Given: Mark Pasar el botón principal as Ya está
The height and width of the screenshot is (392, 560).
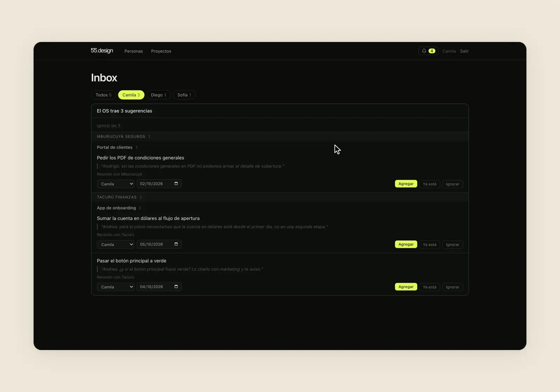Looking at the screenshot, I should [x=429, y=287].
